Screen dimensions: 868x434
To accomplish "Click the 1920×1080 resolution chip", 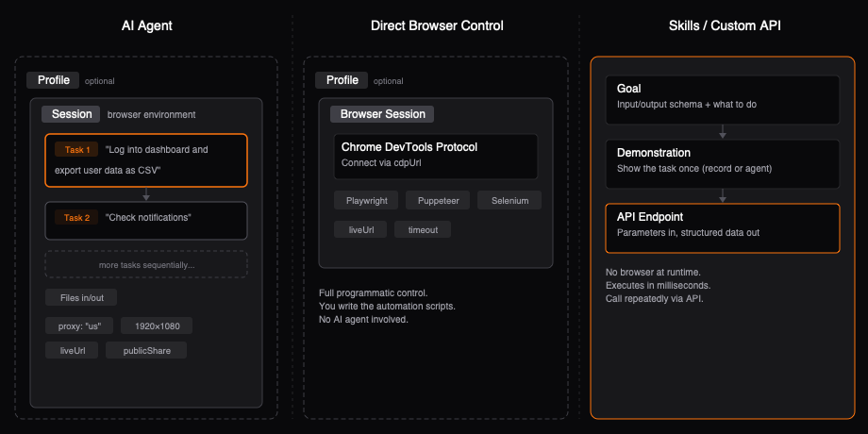I will (x=157, y=325).
